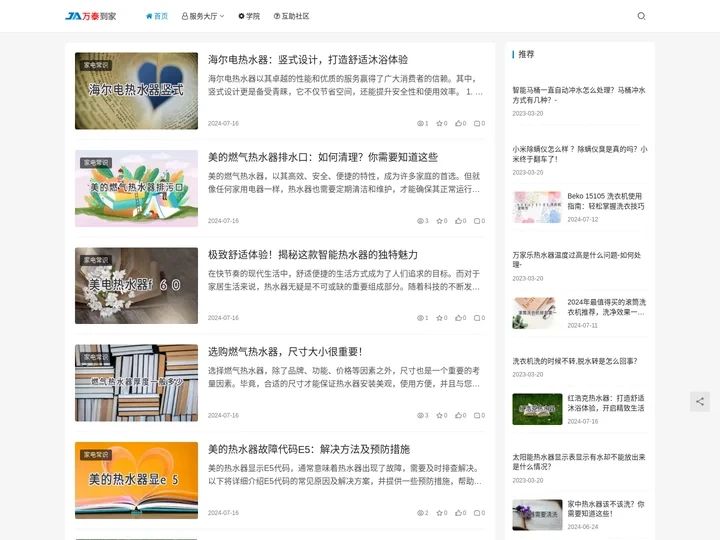Open article 选购燃气热水器，尺寸大小很重要 title
This screenshot has height=540, width=720.
click(x=285, y=352)
